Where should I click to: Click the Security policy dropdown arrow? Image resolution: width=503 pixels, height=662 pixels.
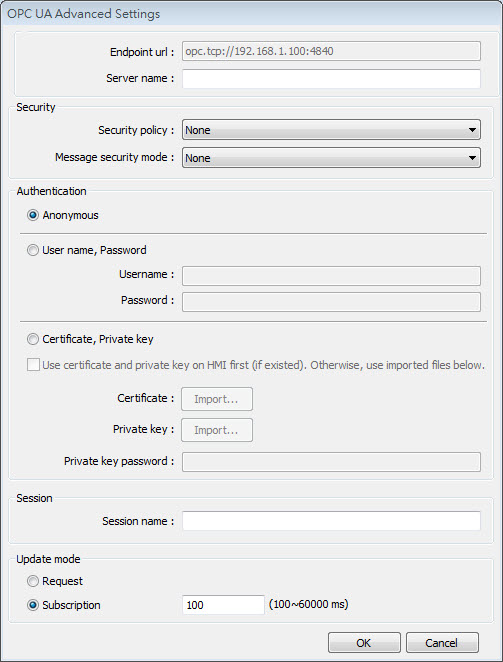pyautogui.click(x=472, y=130)
